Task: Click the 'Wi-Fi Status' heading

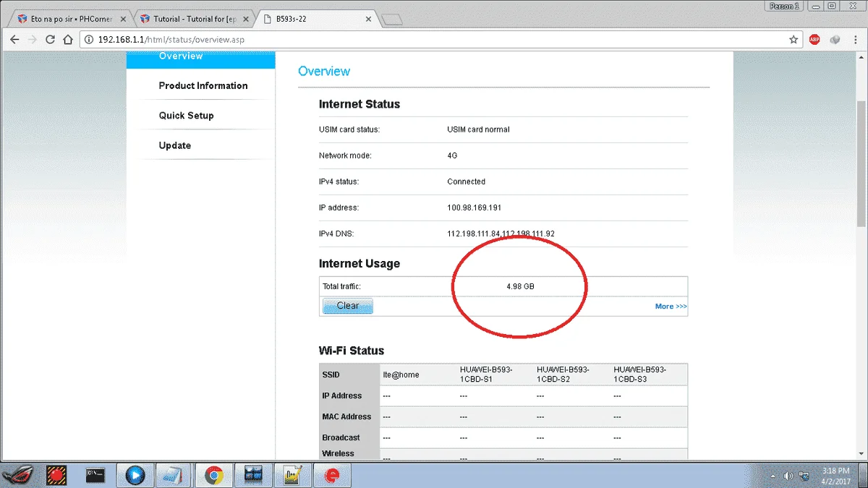Action: click(x=352, y=351)
